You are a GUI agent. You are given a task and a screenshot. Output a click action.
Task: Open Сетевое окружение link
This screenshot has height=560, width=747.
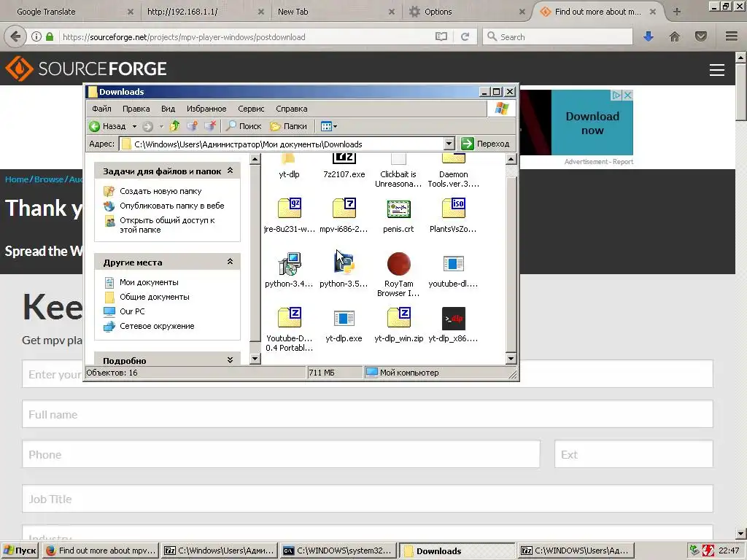pyautogui.click(x=157, y=326)
